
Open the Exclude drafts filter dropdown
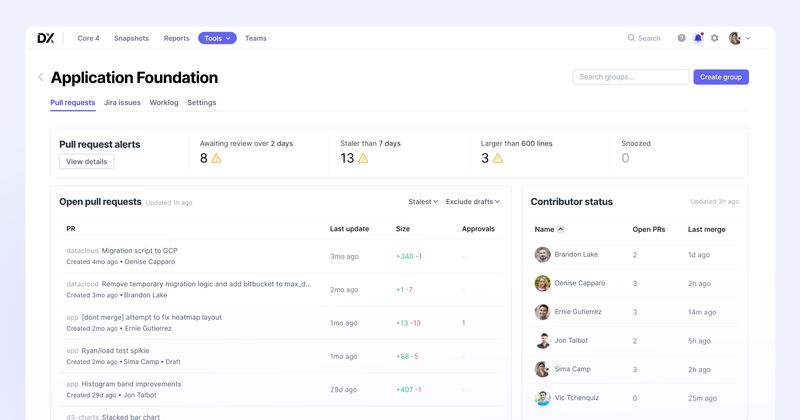tap(472, 201)
